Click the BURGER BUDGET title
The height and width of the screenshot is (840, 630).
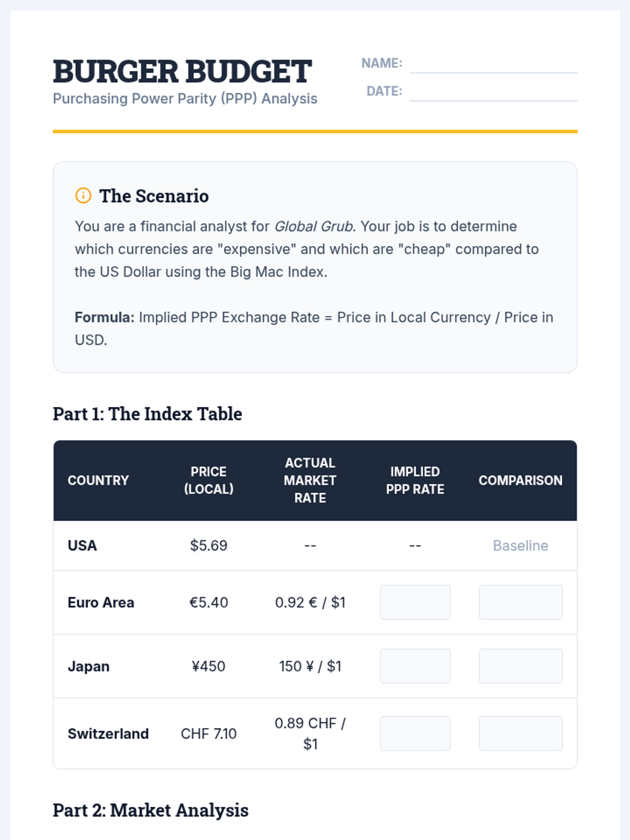point(182,71)
